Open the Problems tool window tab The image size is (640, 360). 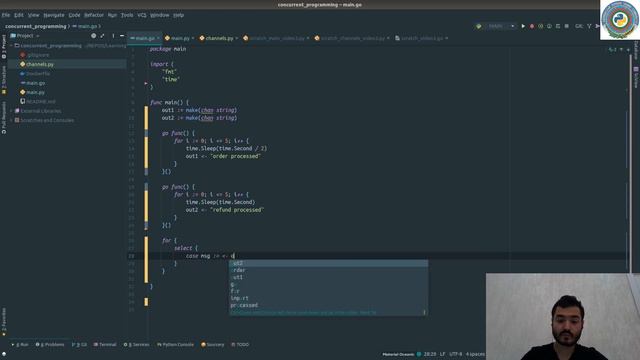tap(50, 344)
